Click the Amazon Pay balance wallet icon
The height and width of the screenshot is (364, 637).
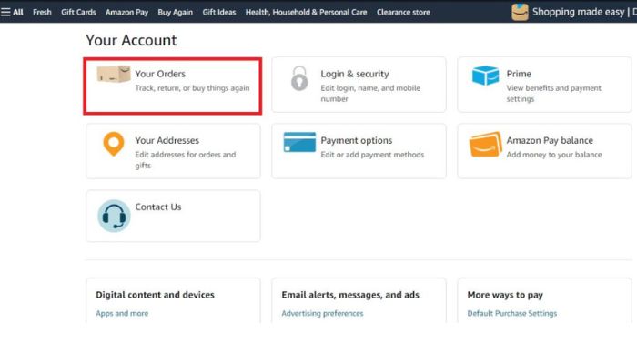(x=485, y=144)
